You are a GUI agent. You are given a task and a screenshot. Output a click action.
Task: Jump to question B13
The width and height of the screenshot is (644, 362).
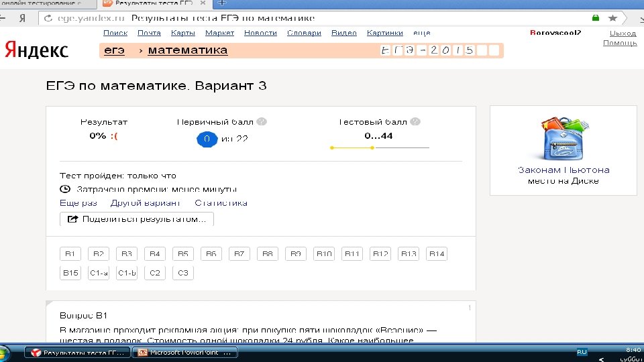[x=409, y=253]
